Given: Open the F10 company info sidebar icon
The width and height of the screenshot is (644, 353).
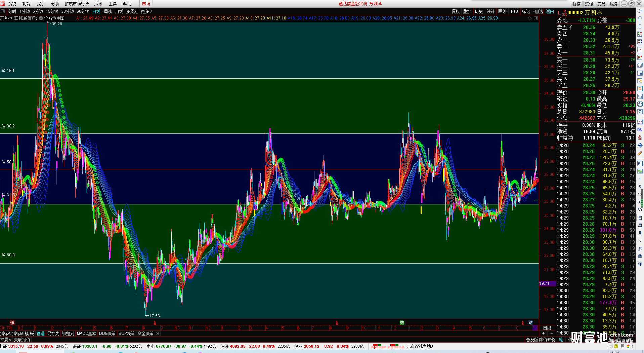Looking at the screenshot, I should click(640, 73).
